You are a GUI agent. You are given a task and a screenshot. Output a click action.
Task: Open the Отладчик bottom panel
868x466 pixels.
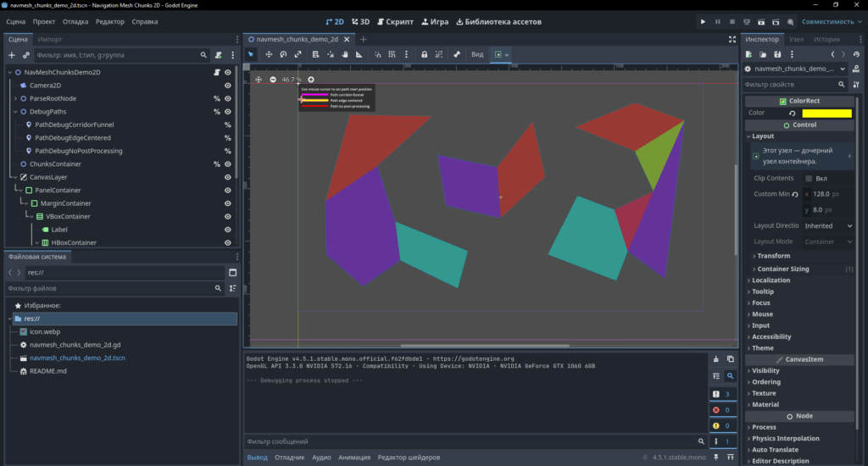point(290,458)
